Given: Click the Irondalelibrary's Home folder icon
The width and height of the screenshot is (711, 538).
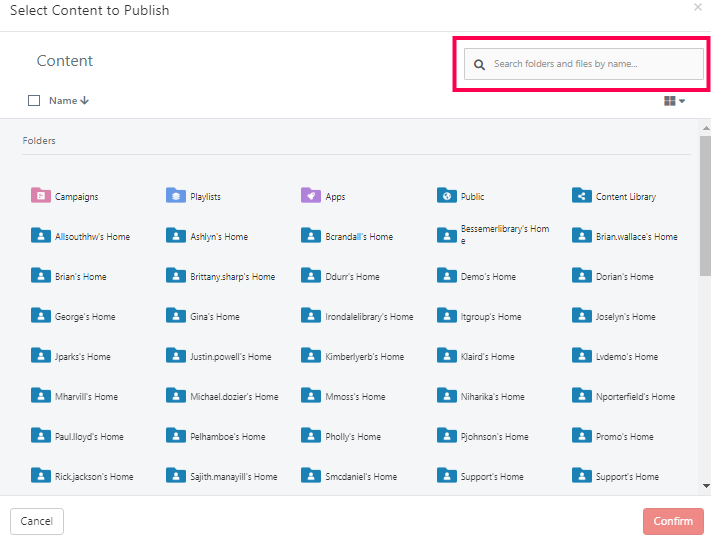Looking at the screenshot, I should pos(311,315).
